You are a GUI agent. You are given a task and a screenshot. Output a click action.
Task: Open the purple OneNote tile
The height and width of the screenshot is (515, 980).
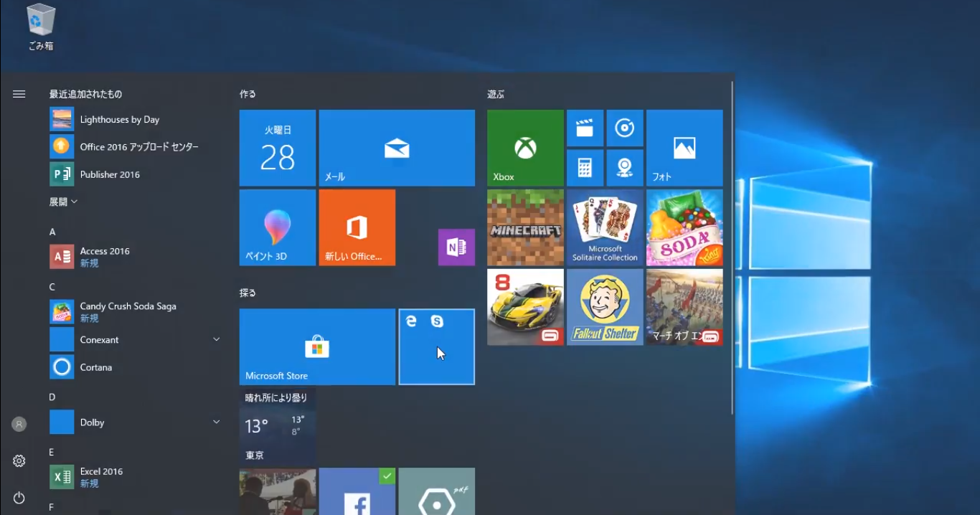click(456, 247)
